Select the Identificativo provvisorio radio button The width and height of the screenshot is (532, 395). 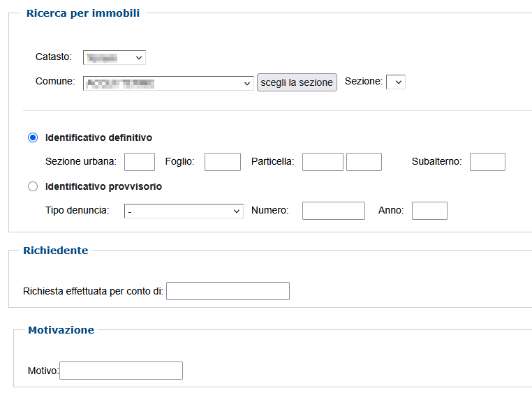coord(33,186)
